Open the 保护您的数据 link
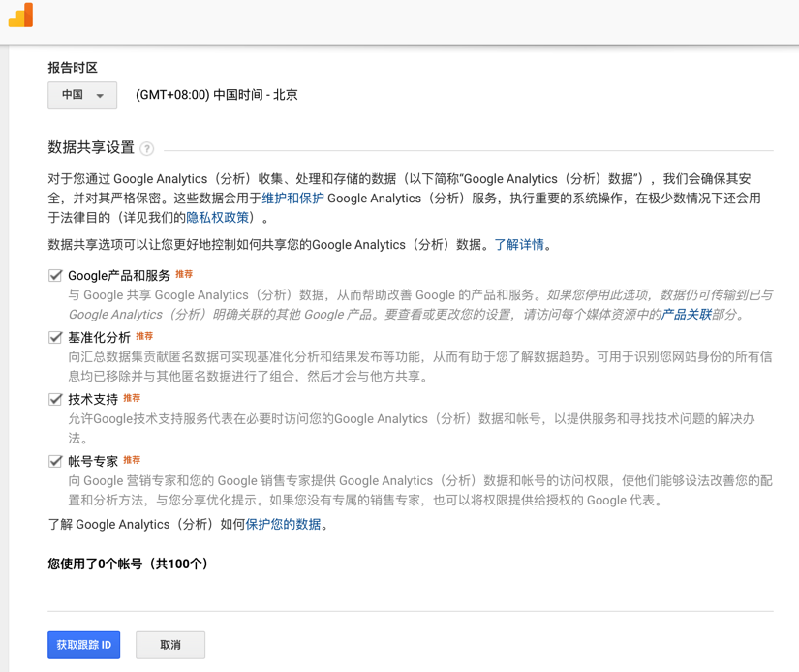The image size is (799, 672). (x=284, y=524)
